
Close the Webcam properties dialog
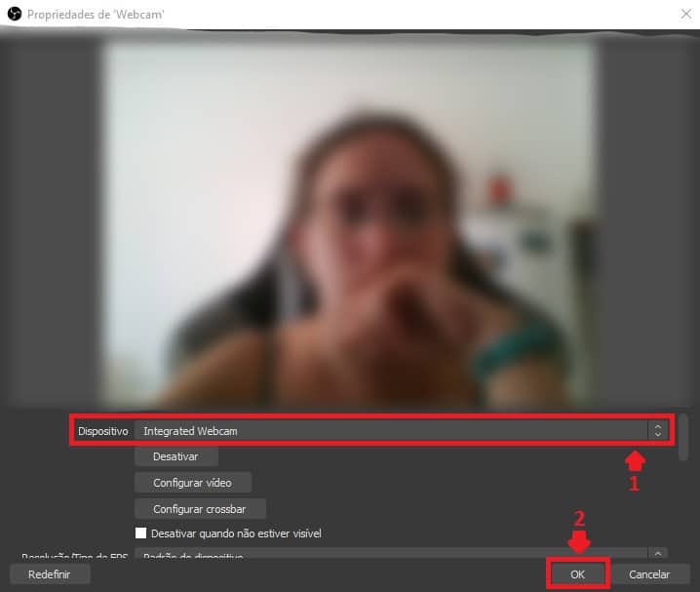coord(685,14)
